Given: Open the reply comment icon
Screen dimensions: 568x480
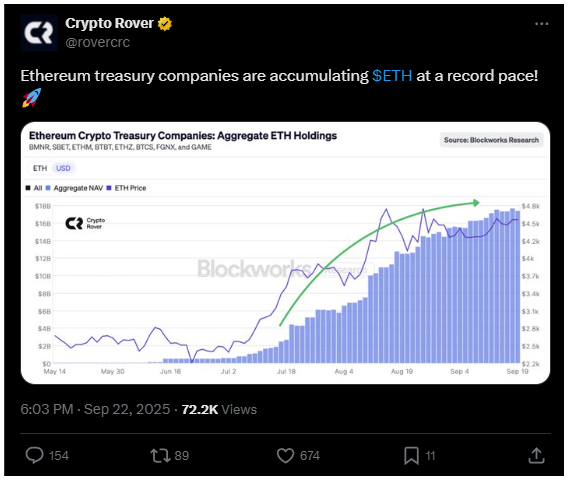Looking at the screenshot, I should click(35, 455).
